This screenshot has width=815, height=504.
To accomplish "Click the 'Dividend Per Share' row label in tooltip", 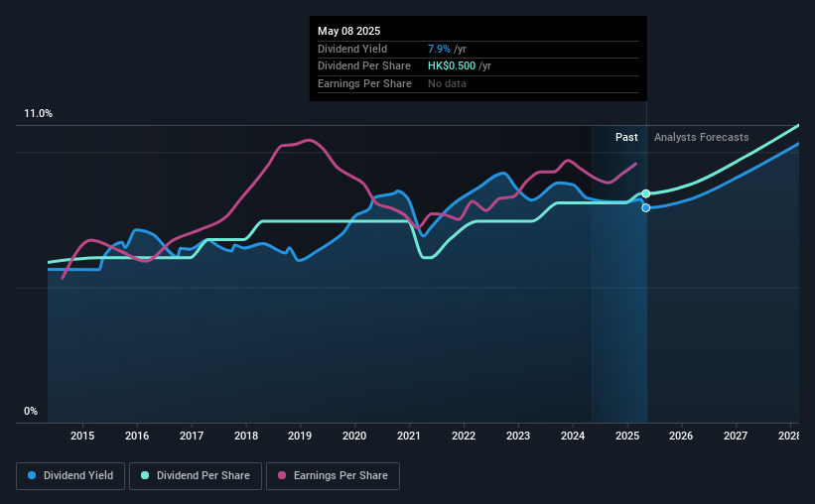I will click(x=364, y=66).
